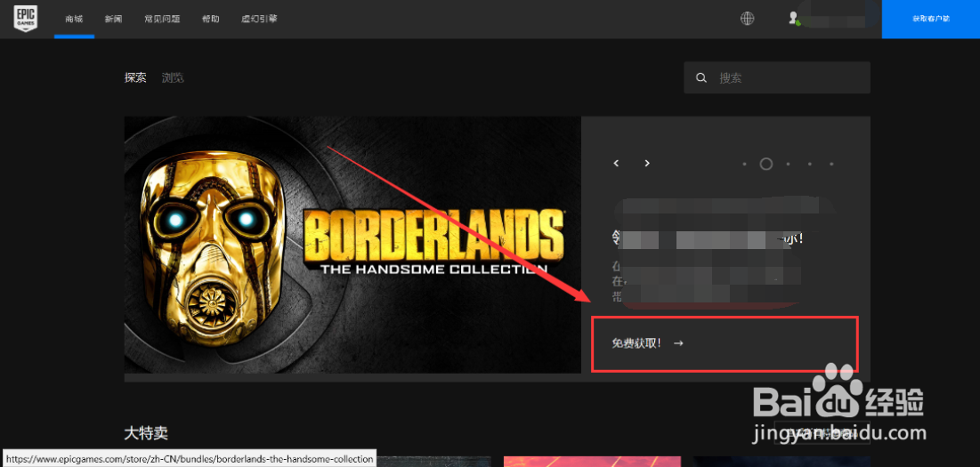
Task: Open the 商城 store tab
Action: [x=74, y=19]
